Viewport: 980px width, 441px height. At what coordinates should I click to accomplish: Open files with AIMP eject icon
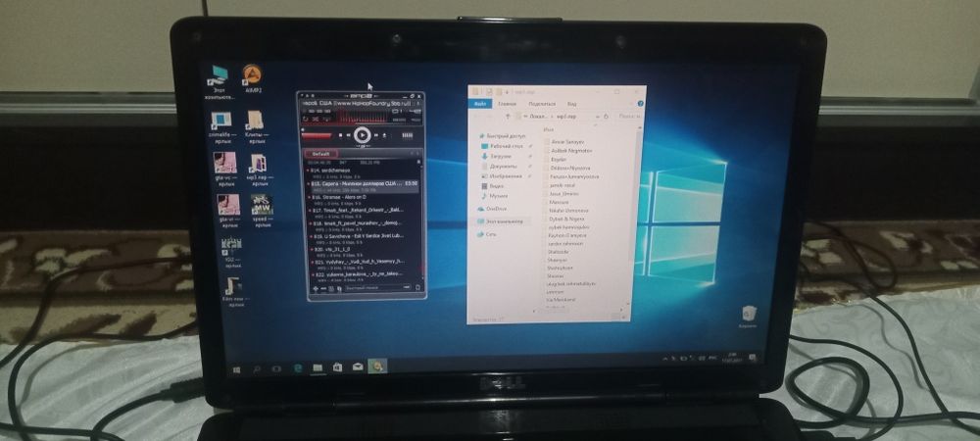click(x=384, y=135)
